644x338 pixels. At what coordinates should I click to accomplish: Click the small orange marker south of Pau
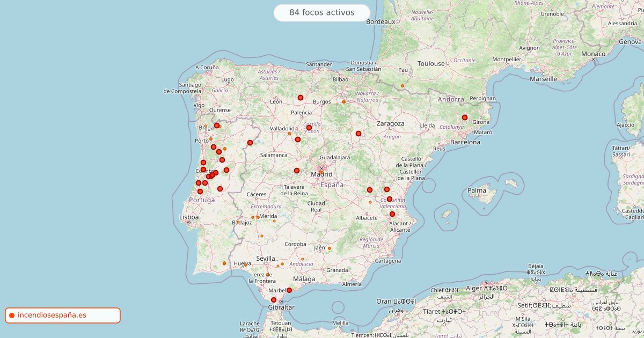[x=402, y=86]
